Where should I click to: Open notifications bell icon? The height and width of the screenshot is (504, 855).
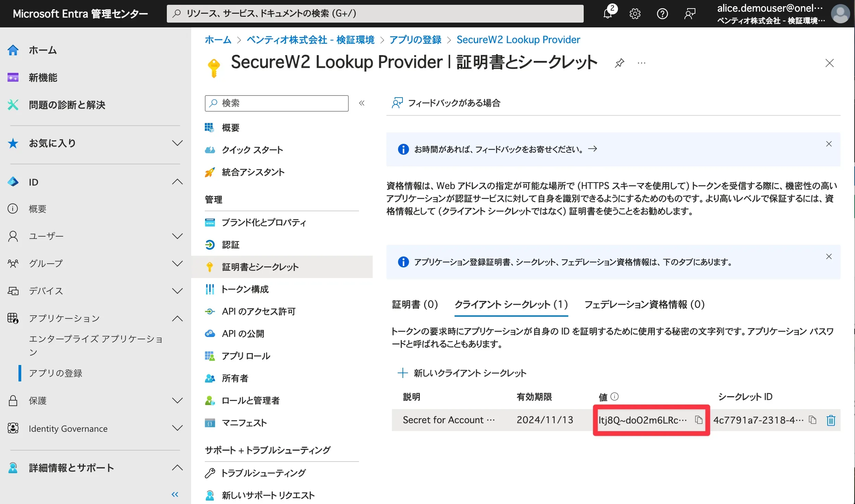tap(608, 14)
